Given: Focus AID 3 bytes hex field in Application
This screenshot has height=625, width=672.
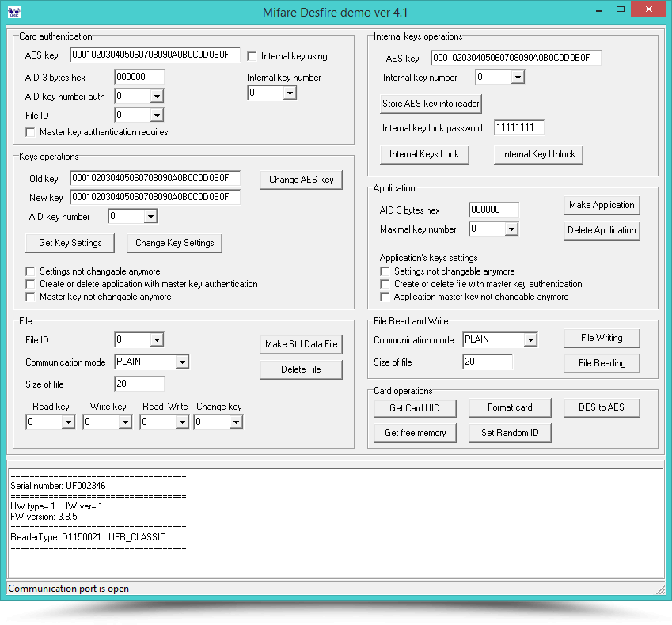Looking at the screenshot, I should click(494, 210).
